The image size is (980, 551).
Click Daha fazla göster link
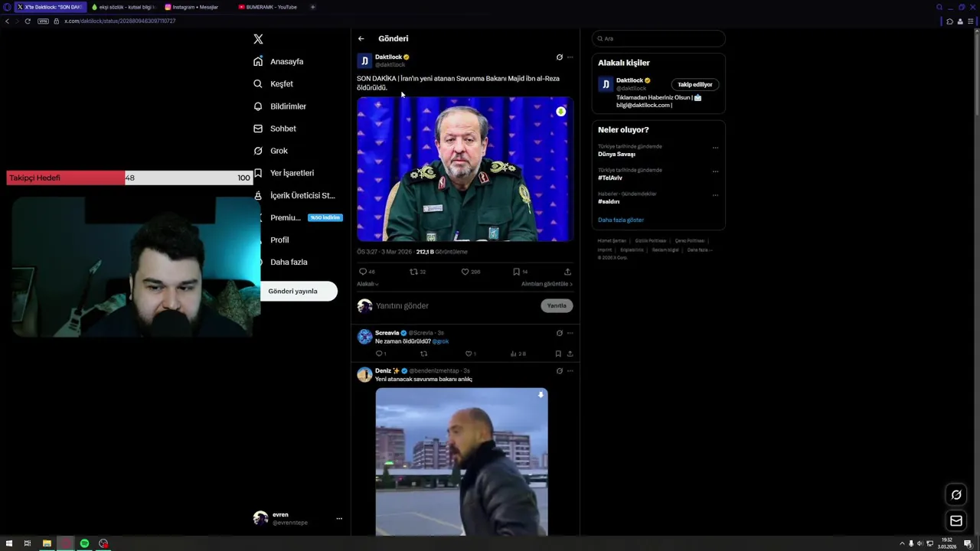(621, 220)
